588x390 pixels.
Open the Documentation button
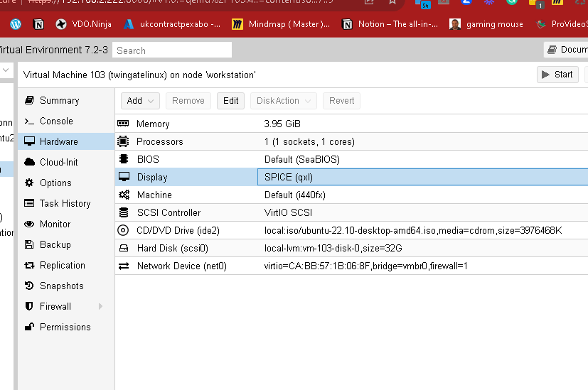[x=566, y=50]
